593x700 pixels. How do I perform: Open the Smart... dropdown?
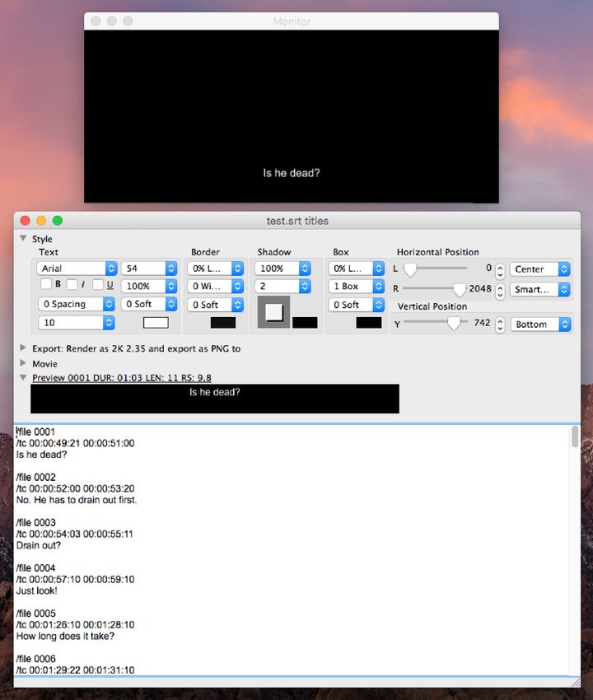coord(539,289)
